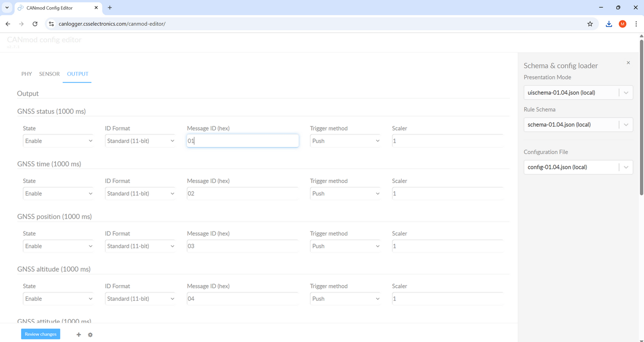Open GNSS position State dropdown
This screenshot has height=342, width=644.
tap(58, 246)
